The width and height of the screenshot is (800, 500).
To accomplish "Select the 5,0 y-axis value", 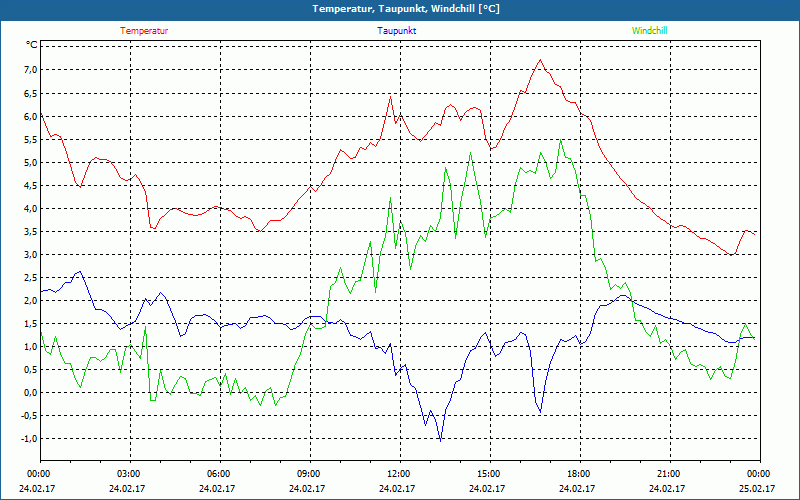I will coord(32,162).
